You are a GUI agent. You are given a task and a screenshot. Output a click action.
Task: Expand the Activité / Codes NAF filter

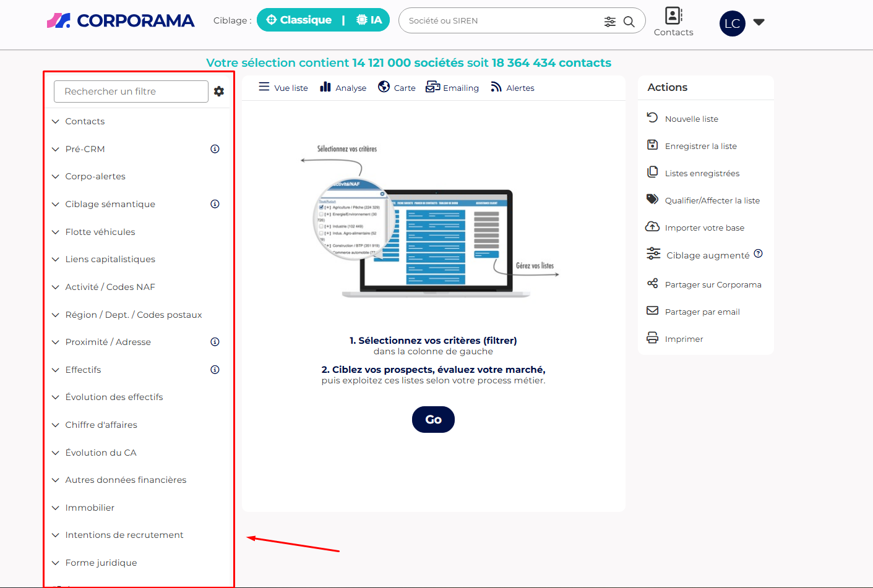pos(110,287)
